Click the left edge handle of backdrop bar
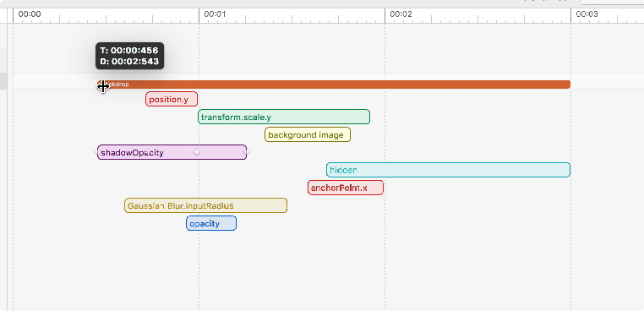Image resolution: width=644 pixels, height=311 pixels. [x=99, y=85]
